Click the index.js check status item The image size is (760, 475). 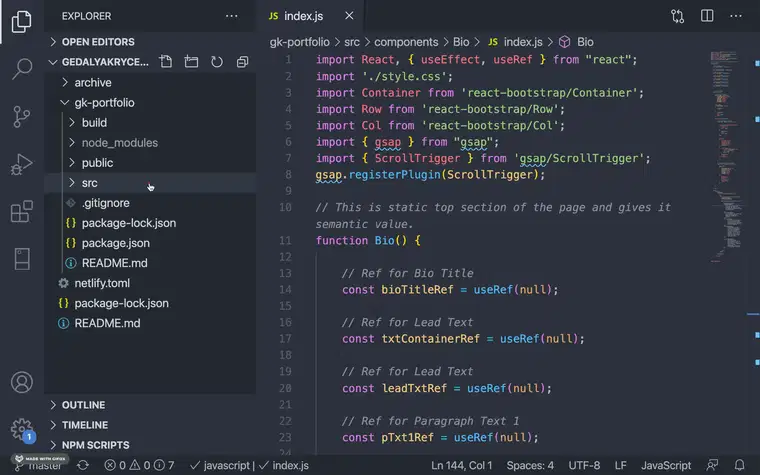284,465
